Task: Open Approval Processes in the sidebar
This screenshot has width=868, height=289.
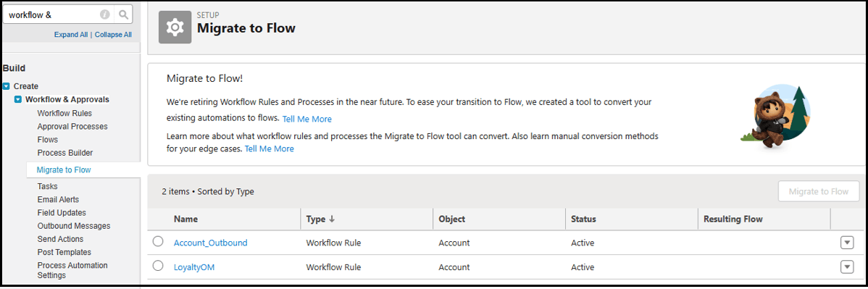Action: 72,126
